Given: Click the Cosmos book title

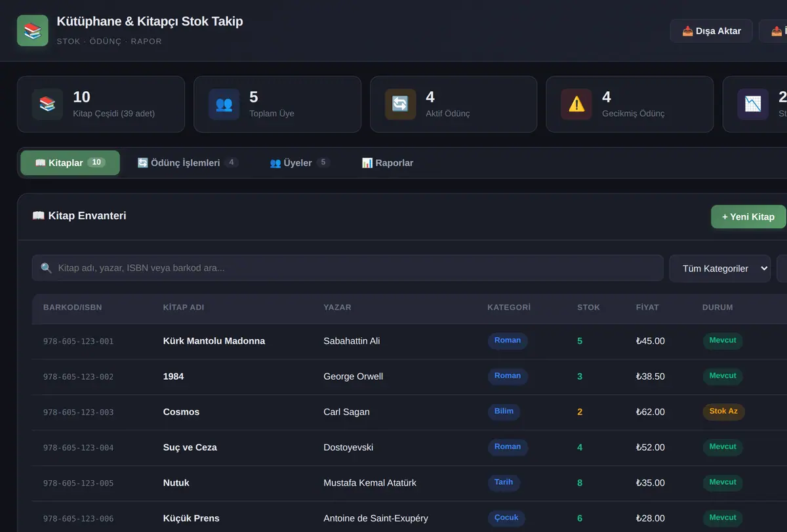Looking at the screenshot, I should tap(182, 412).
